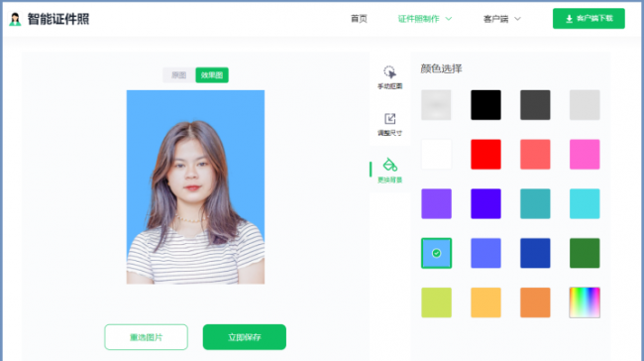Choose the orange background color
The width and height of the screenshot is (644, 361).
tap(535, 302)
